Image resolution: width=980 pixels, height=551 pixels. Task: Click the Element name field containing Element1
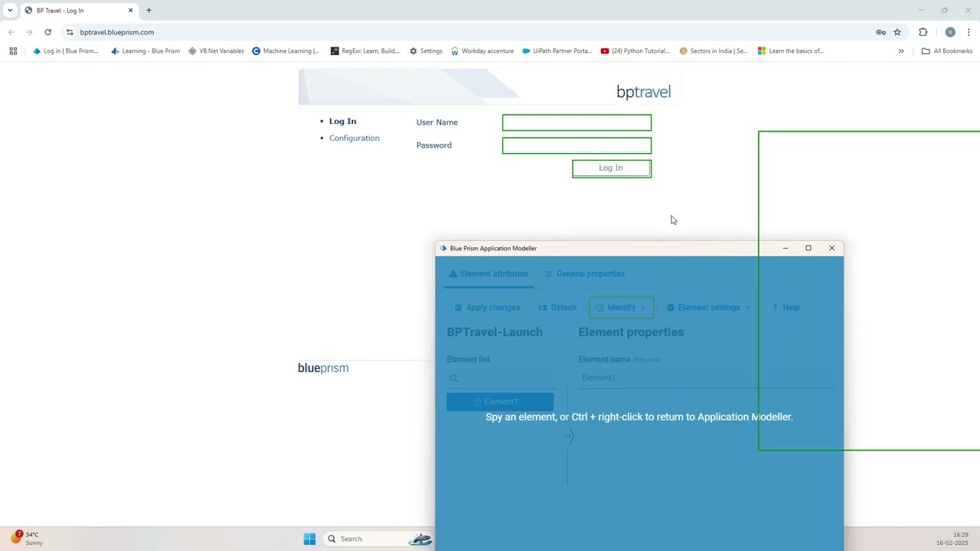click(x=707, y=378)
